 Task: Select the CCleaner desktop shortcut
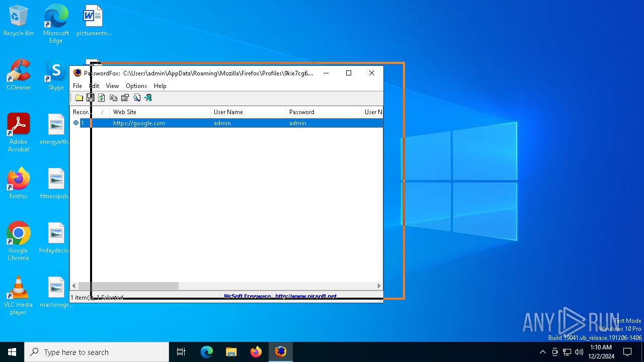pyautogui.click(x=19, y=75)
